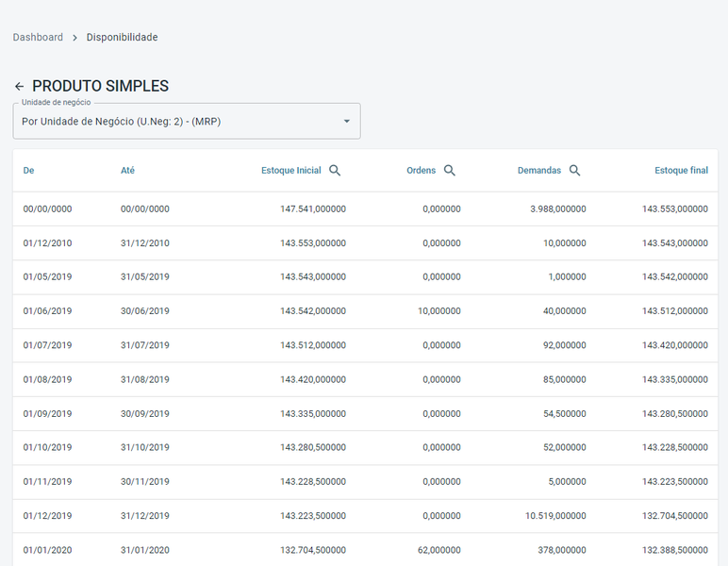Screen dimensions: 728x566
Task: Sort by Até column header
Action: 127,171
